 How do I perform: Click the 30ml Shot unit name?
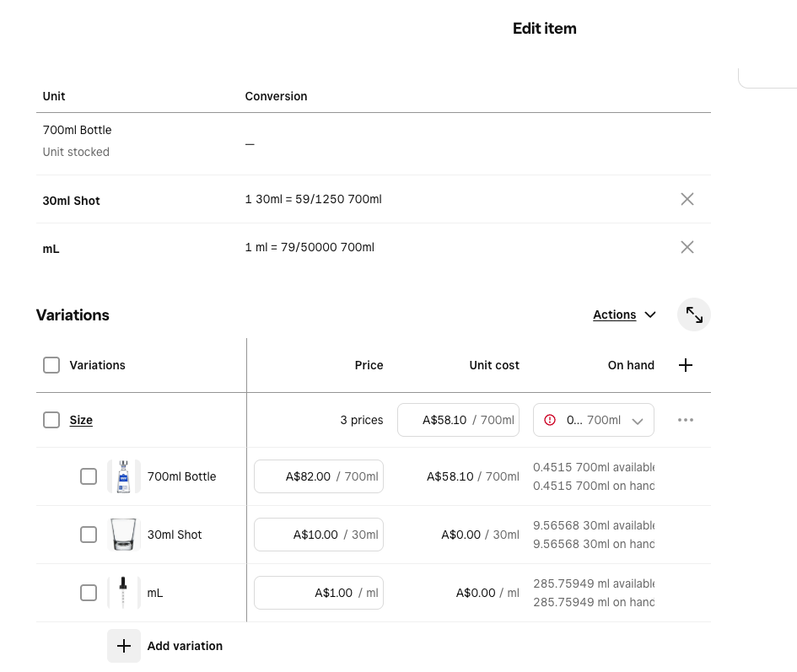click(71, 201)
